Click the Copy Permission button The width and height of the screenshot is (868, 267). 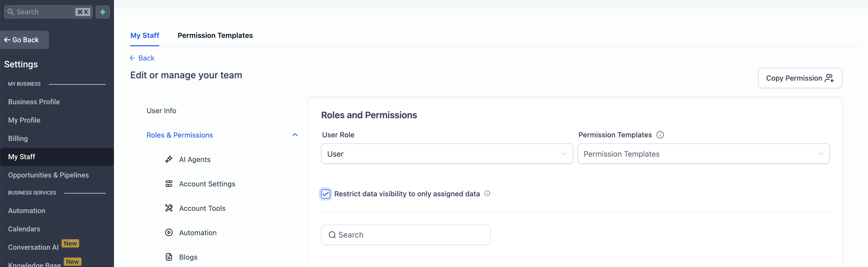click(800, 78)
